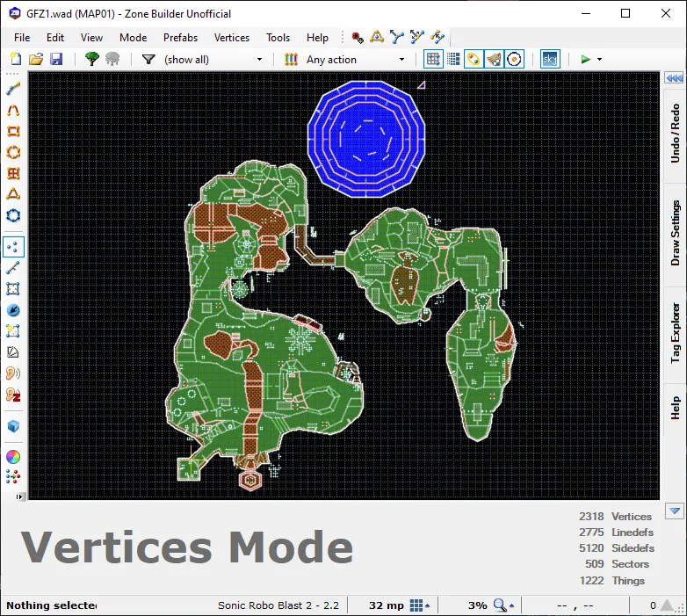Click the things filter funnel icon
This screenshot has height=616, width=687.
click(x=149, y=59)
